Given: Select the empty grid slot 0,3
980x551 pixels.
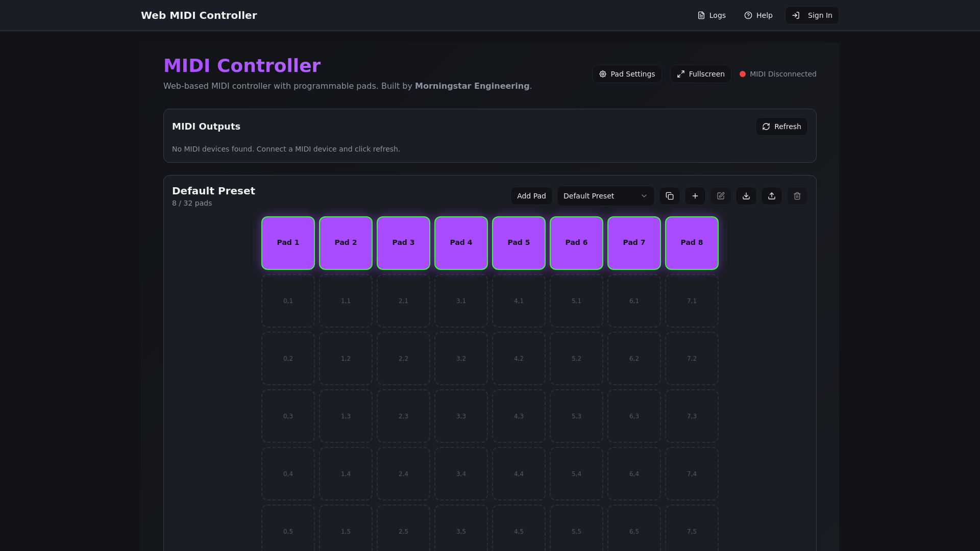Looking at the screenshot, I should 288,416.
